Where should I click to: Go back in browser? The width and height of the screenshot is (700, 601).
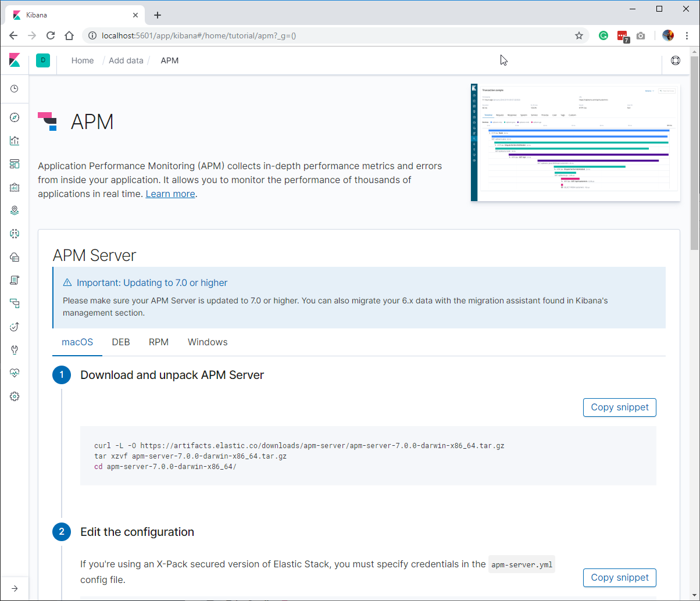click(14, 35)
